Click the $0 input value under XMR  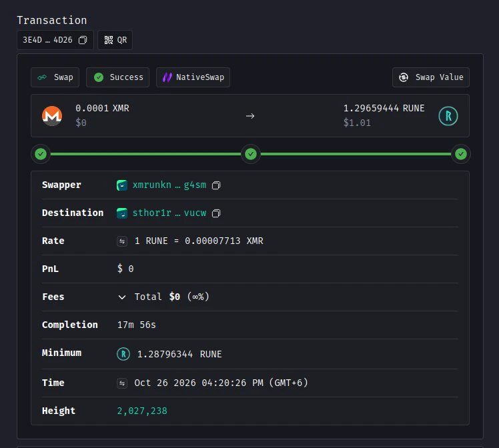click(81, 123)
